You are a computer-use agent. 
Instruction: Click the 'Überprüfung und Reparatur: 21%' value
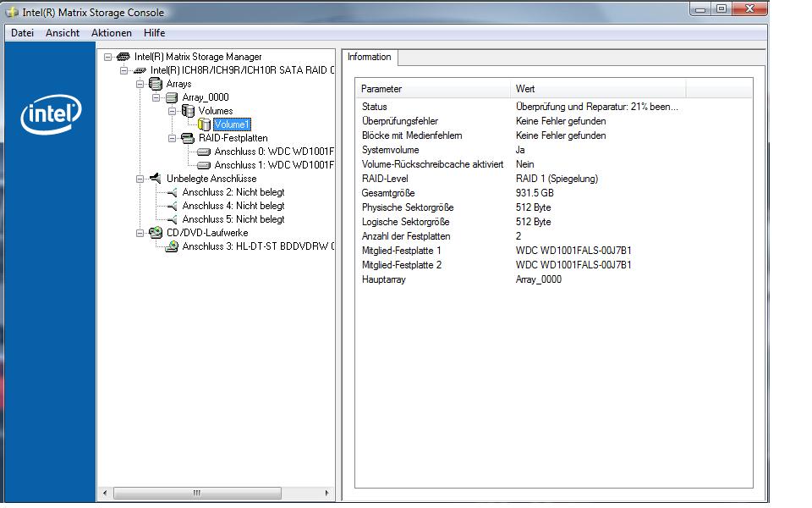tap(596, 107)
